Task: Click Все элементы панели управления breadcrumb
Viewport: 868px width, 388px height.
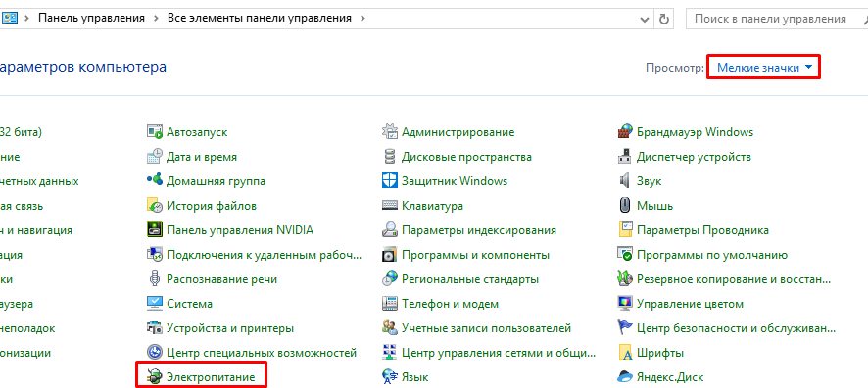Action: coord(260,19)
